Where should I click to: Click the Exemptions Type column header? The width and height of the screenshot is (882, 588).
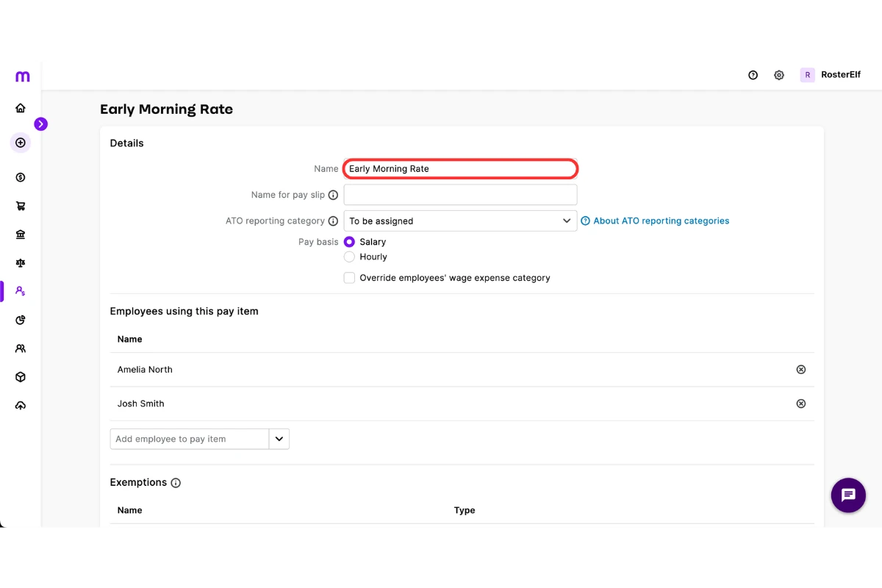coord(465,510)
